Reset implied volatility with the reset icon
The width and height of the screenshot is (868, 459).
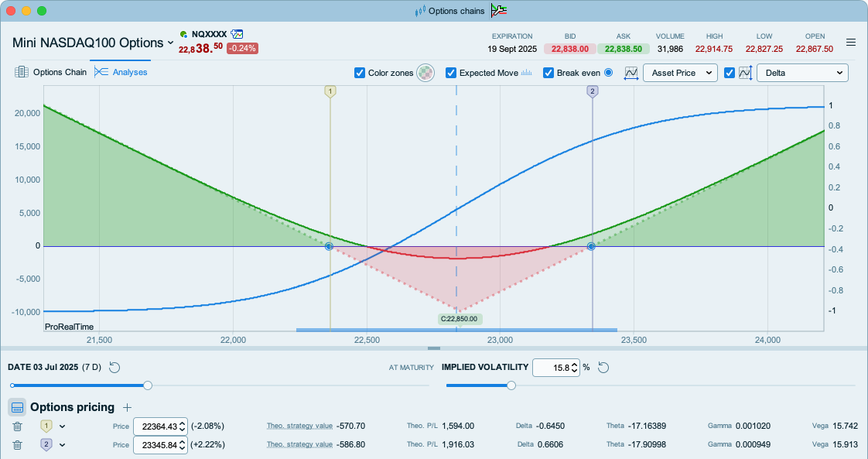[603, 367]
